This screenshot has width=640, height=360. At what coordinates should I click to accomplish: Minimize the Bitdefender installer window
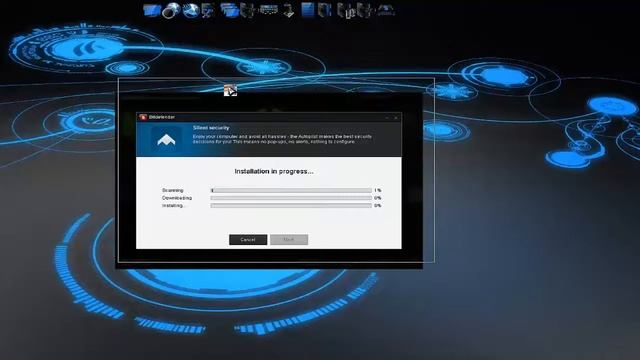click(387, 118)
